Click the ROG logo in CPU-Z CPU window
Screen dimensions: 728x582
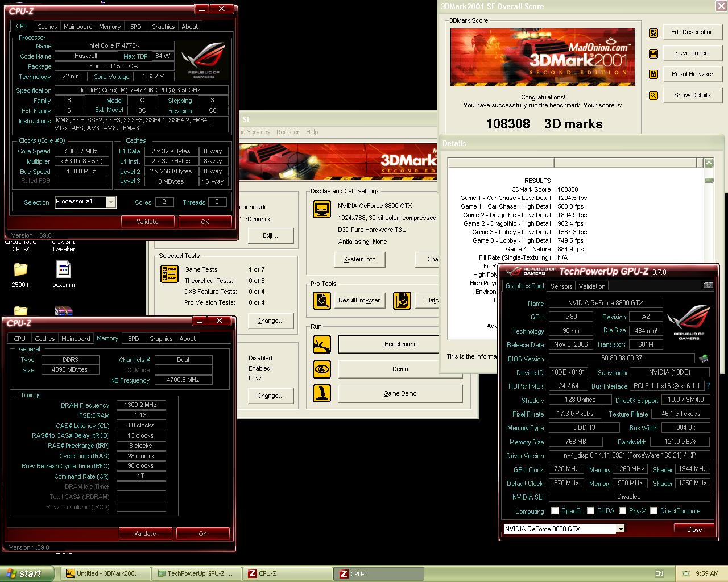tap(204, 60)
